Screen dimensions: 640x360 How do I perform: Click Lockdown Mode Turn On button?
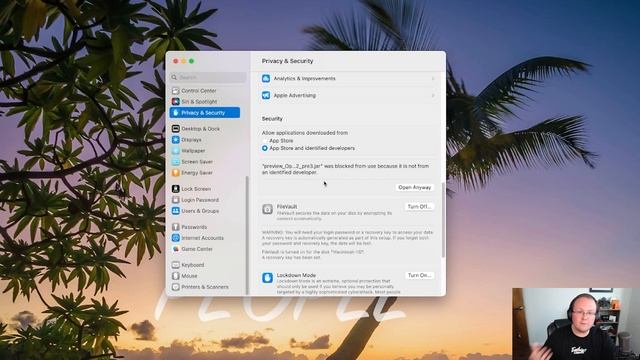419,275
